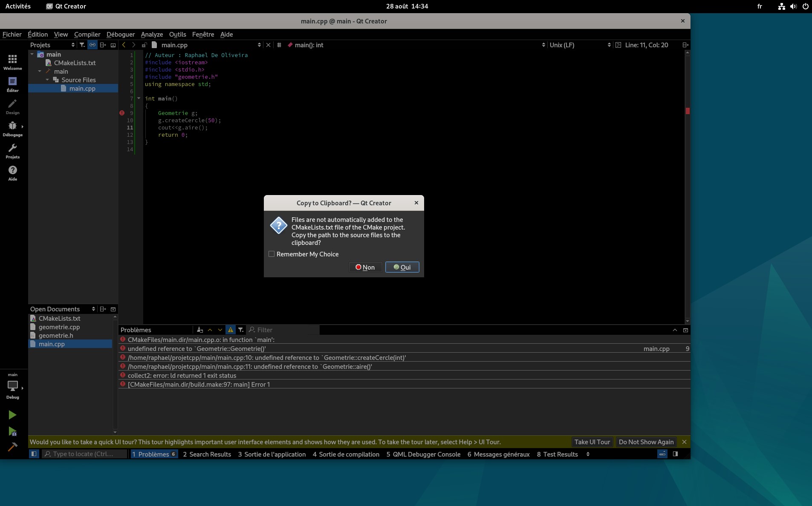This screenshot has width=812, height=506.
Task: Fold the main() function at line 7
Action: click(x=139, y=98)
